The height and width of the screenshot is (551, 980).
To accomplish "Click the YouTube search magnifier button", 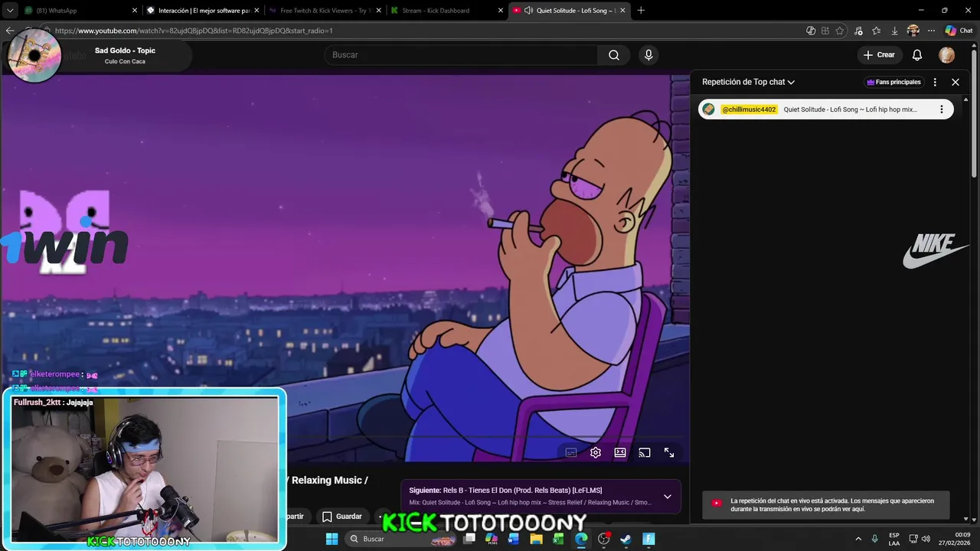I will tap(614, 55).
